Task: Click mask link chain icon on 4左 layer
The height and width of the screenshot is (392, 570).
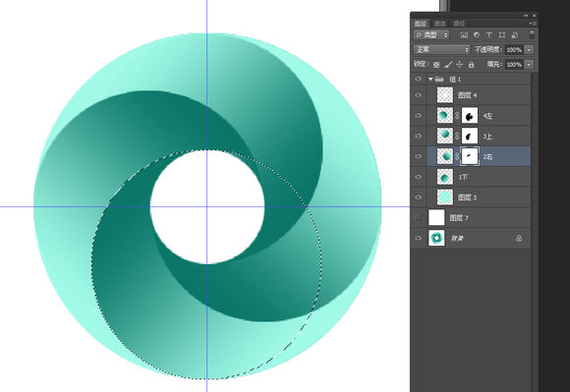Action: [x=457, y=116]
